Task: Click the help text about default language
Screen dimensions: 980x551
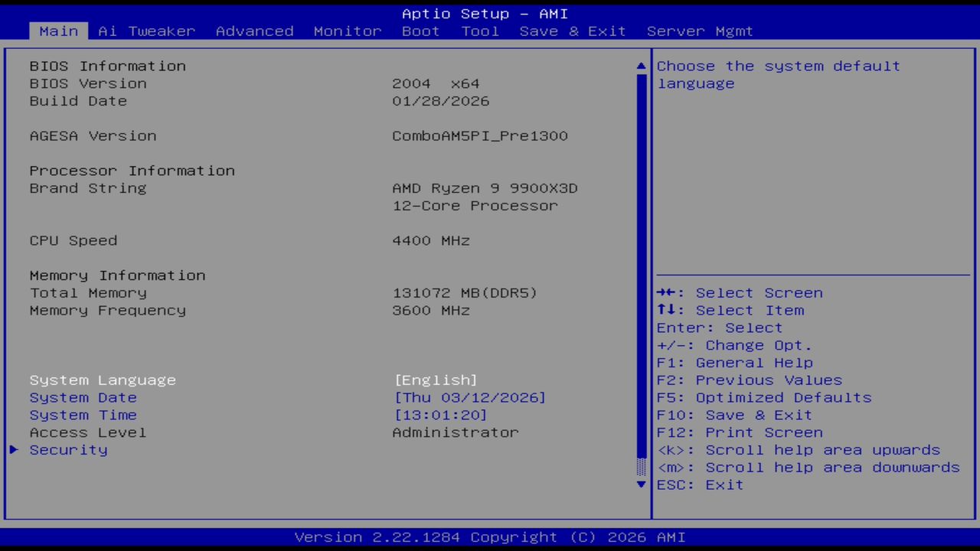Action: (x=779, y=75)
